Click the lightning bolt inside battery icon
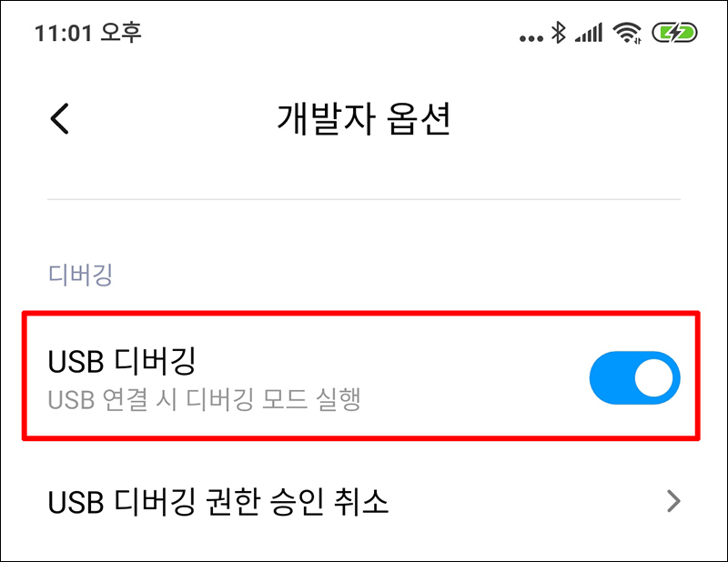 tap(674, 33)
